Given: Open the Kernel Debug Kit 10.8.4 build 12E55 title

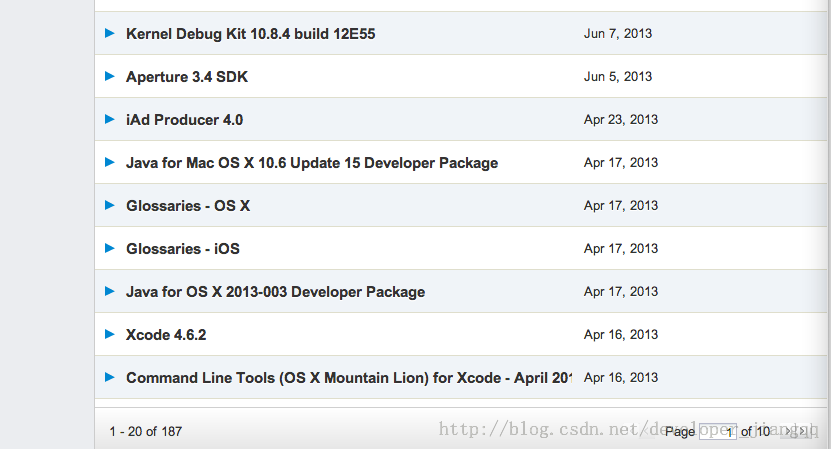Looking at the screenshot, I should (x=250, y=34).
